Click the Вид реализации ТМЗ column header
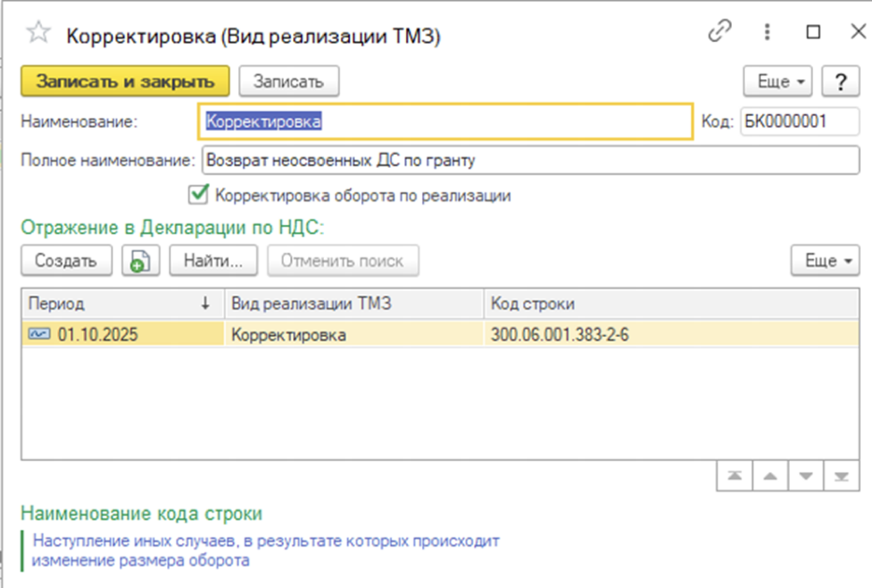This screenshot has width=872, height=588. tap(354, 303)
